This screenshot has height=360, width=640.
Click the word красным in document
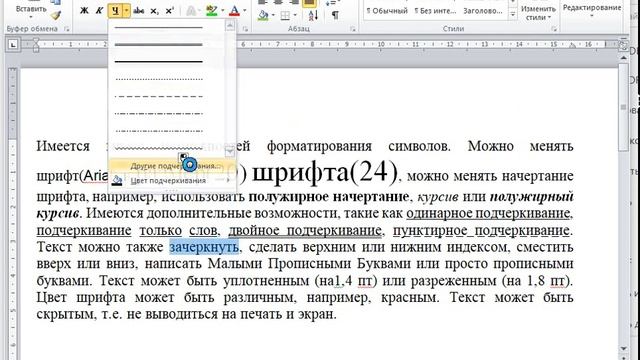click(x=409, y=298)
